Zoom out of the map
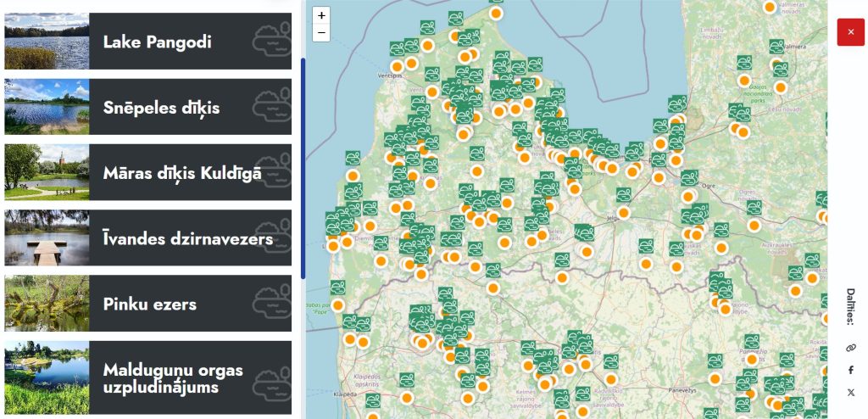This screenshot has width=868, height=419. pos(321,33)
